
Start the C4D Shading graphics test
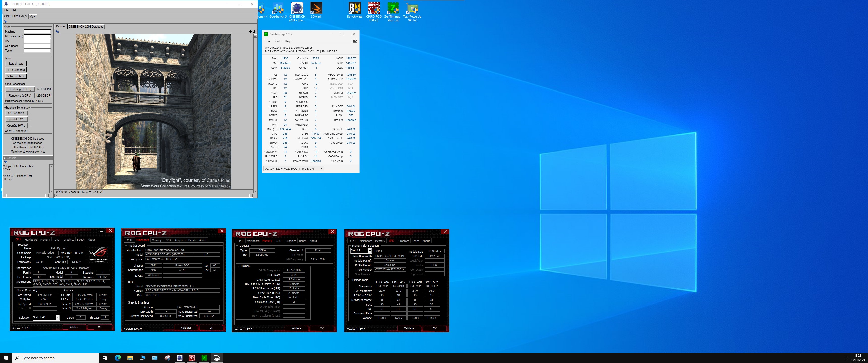[x=16, y=113]
